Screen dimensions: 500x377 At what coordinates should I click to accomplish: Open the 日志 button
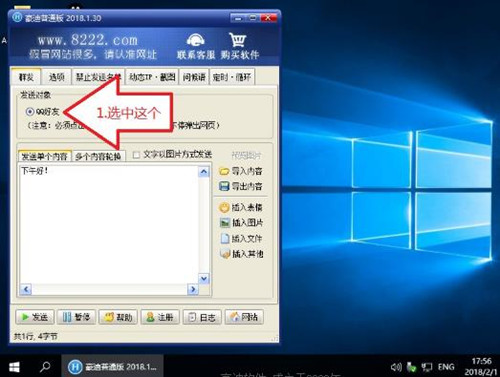coord(202,317)
